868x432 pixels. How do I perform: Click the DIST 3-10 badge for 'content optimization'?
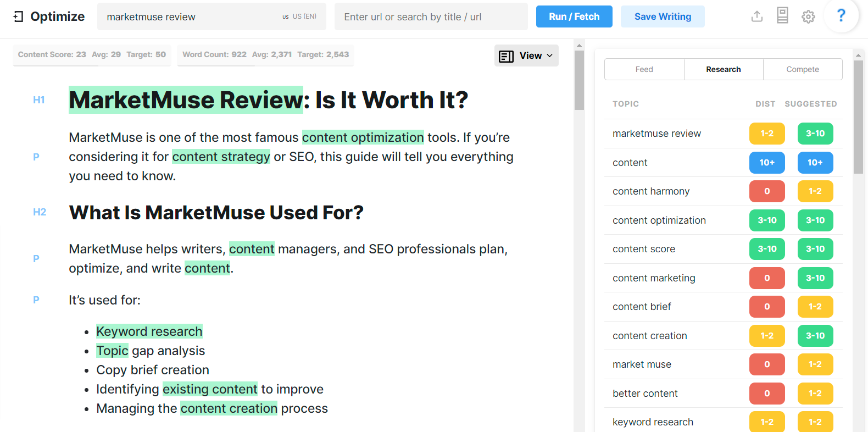[x=767, y=220]
